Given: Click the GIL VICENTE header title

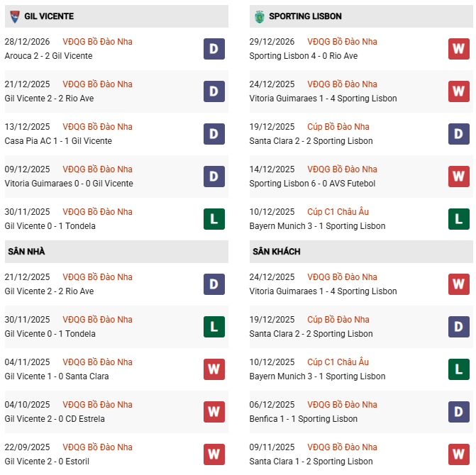Looking at the screenshot, I should (x=49, y=16).
